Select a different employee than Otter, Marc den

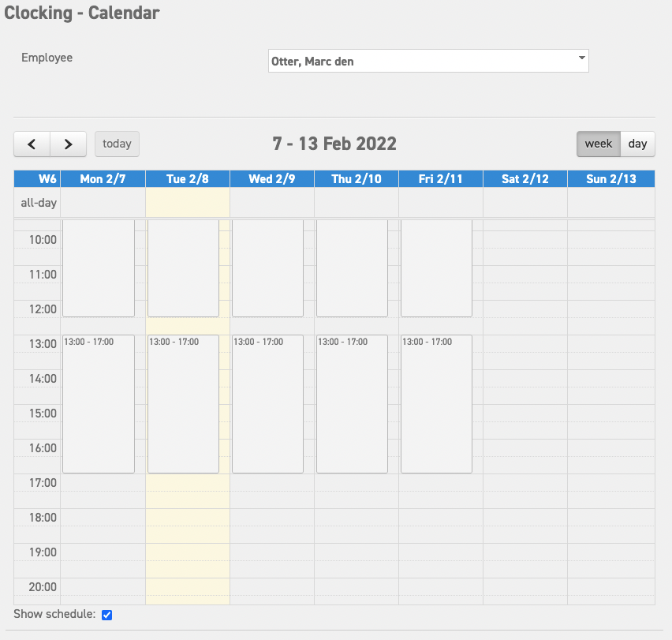tap(428, 61)
